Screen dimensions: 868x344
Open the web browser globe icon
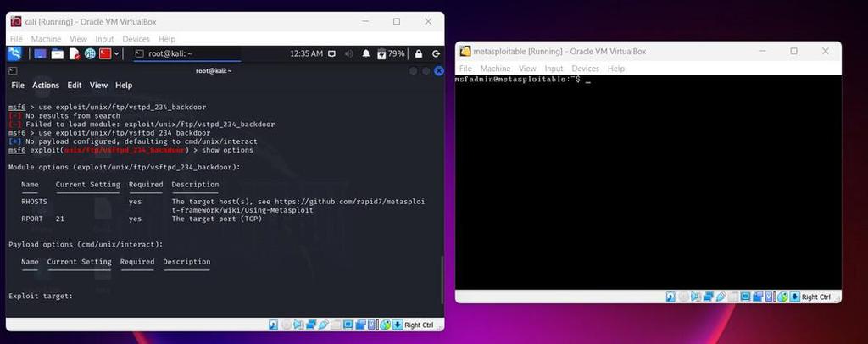point(90,53)
